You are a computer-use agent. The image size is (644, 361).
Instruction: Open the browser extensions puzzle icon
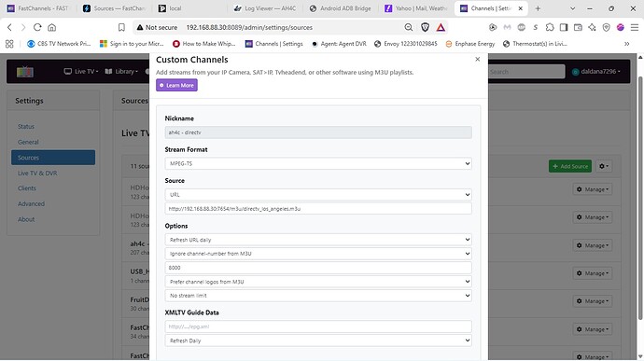pos(550,27)
